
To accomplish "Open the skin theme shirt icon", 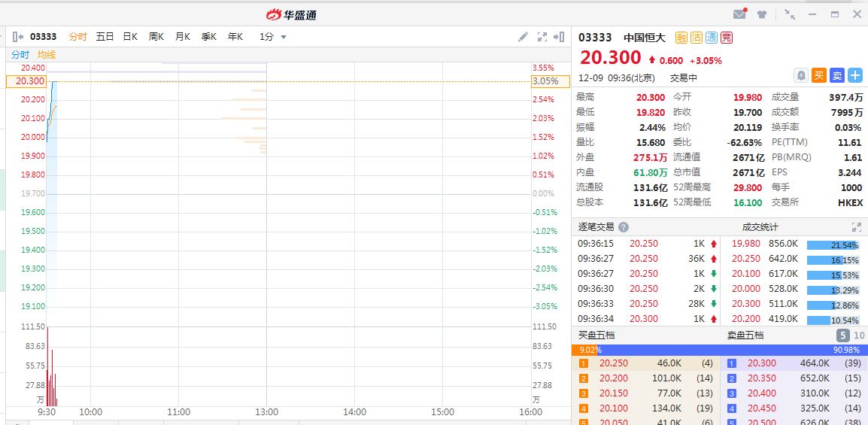I will [761, 14].
